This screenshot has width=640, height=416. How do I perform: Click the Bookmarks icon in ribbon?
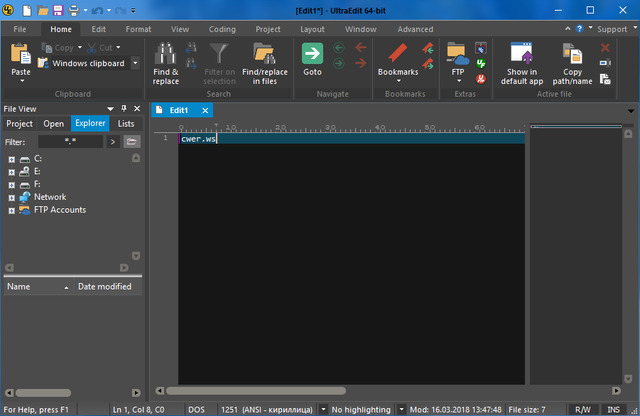tap(398, 53)
